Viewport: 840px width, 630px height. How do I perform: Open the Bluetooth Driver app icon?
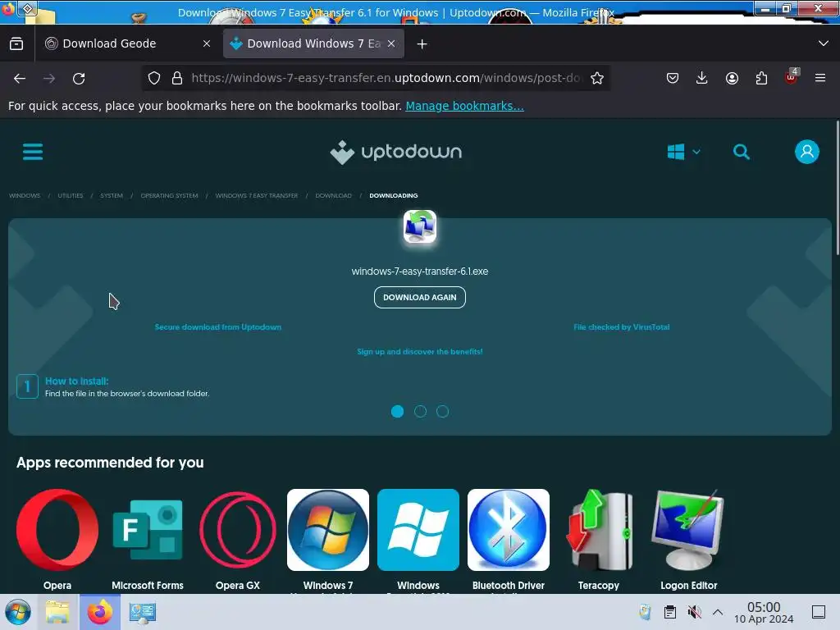pos(509,529)
